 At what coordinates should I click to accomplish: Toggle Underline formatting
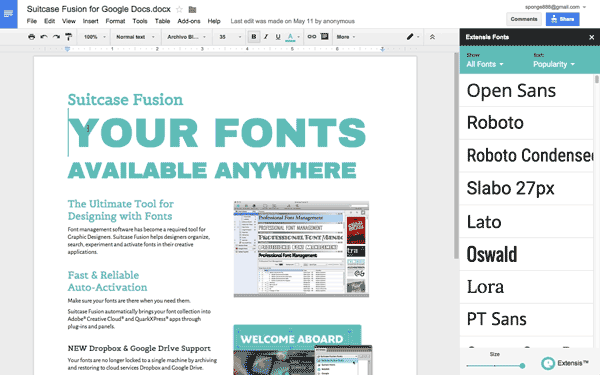point(278,37)
